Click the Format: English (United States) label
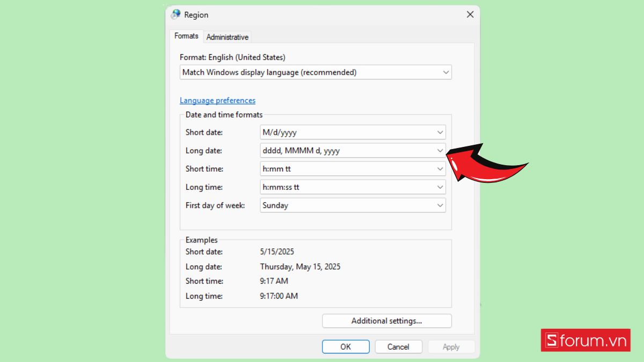This screenshot has width=644, height=362. (x=232, y=57)
